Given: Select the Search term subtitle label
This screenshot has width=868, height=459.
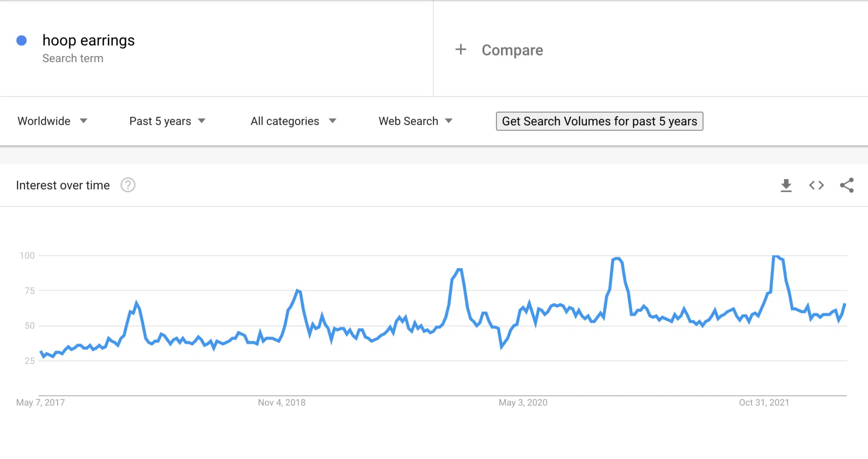Looking at the screenshot, I should pyautogui.click(x=73, y=59).
